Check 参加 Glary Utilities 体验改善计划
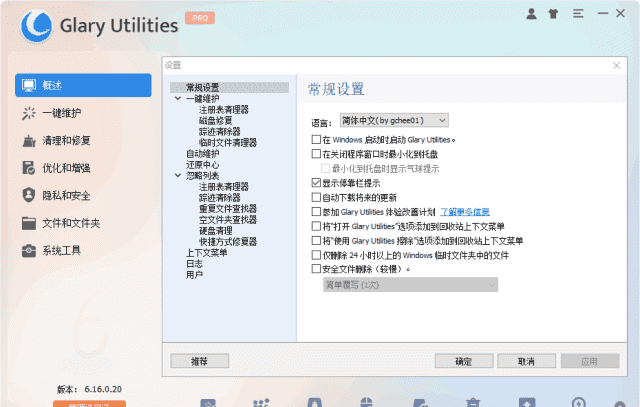 [316, 212]
